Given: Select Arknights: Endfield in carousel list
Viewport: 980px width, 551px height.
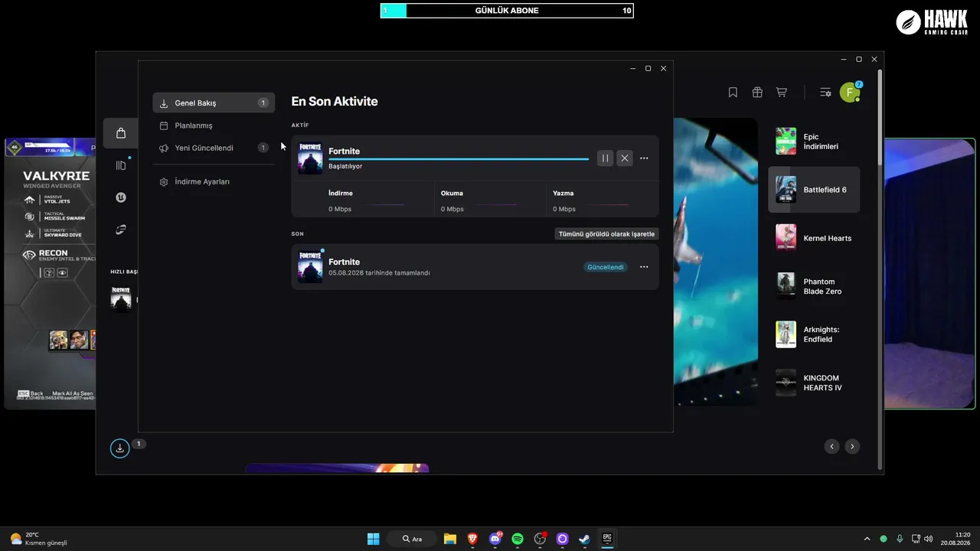Looking at the screenshot, I should pos(814,334).
